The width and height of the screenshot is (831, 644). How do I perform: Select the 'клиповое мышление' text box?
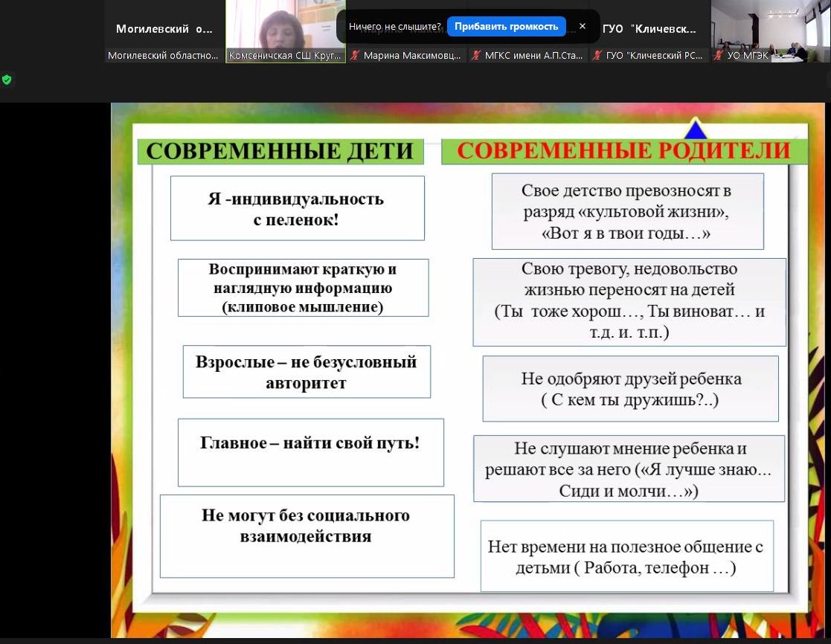(303, 288)
